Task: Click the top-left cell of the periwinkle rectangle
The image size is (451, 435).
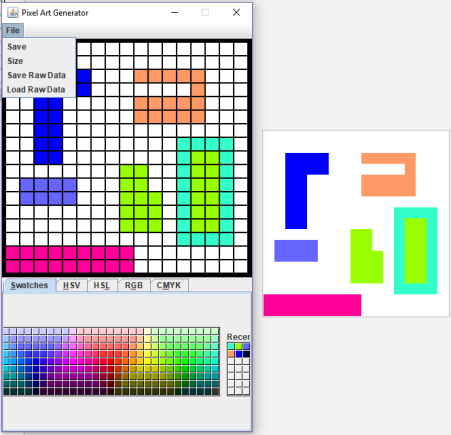Action: click(x=27, y=185)
